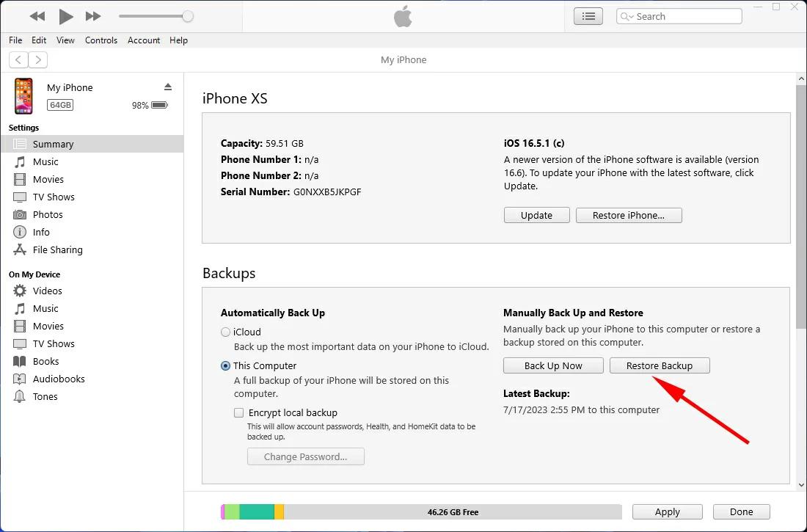Screen dimensions: 807x532
Task: Click the File Sharing icon
Action: [20, 249]
